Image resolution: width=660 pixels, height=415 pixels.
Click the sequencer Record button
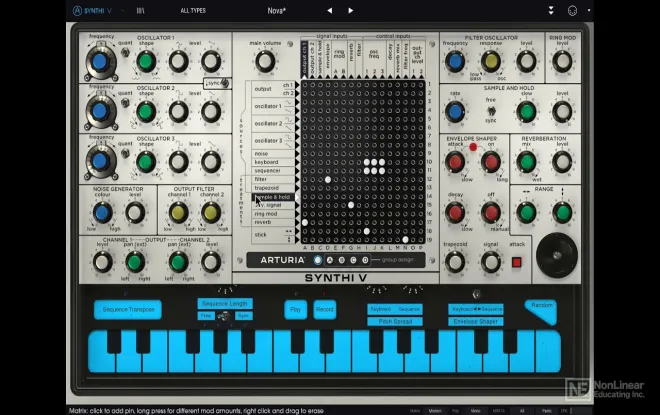325,309
